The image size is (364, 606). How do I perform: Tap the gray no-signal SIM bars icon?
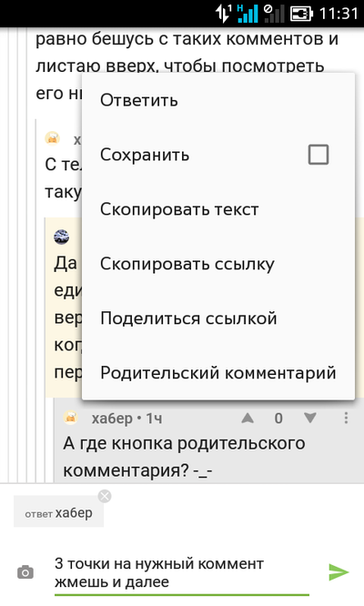pyautogui.click(x=274, y=14)
